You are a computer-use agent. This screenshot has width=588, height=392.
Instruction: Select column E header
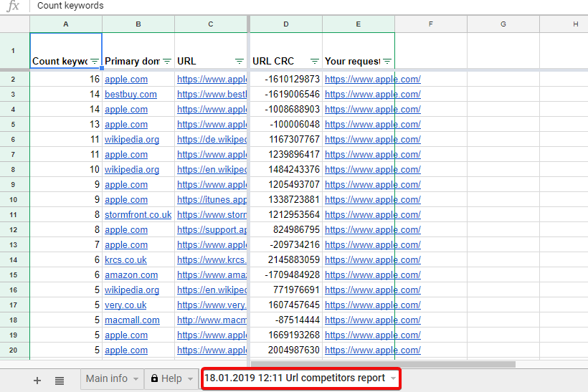pos(359,24)
